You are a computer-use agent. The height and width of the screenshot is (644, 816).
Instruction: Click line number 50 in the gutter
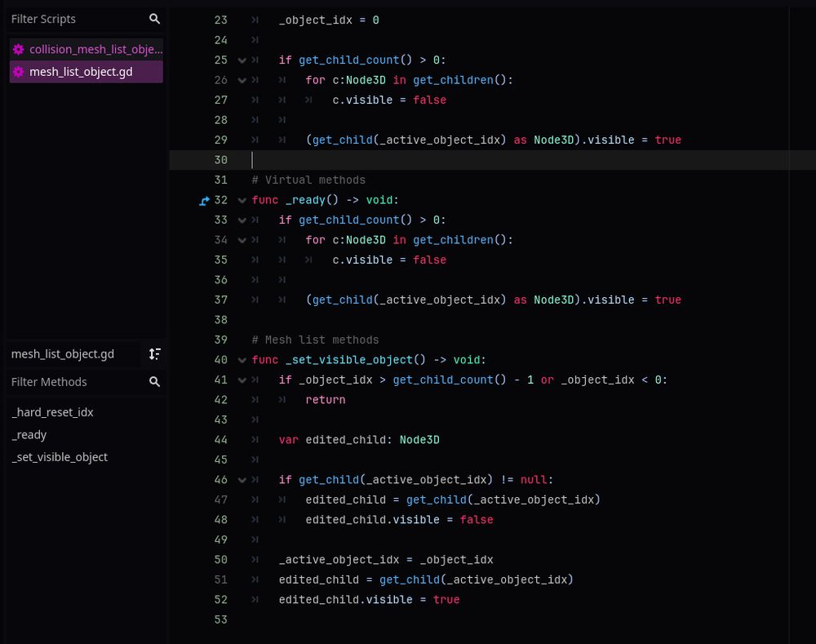tap(220, 560)
